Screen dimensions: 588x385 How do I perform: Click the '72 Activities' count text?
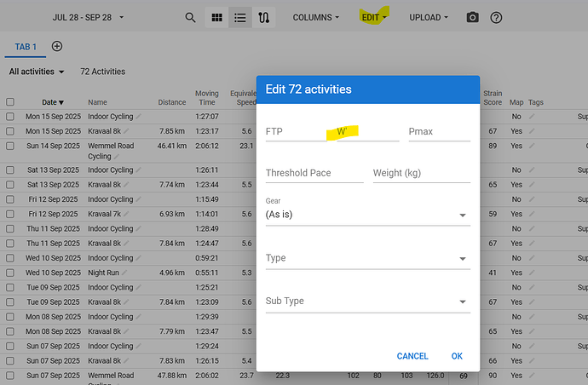(103, 72)
